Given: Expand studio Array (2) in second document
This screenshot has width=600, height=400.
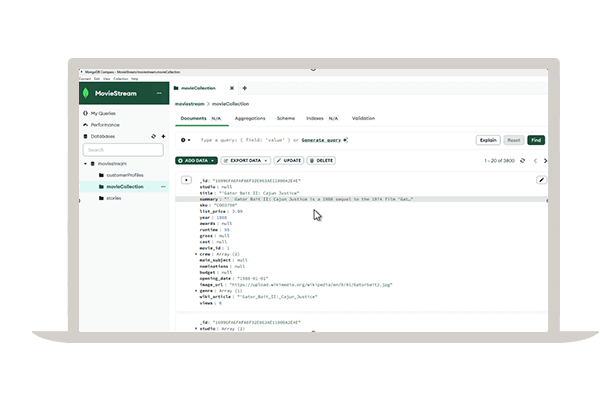Looking at the screenshot, I should pos(196,329).
